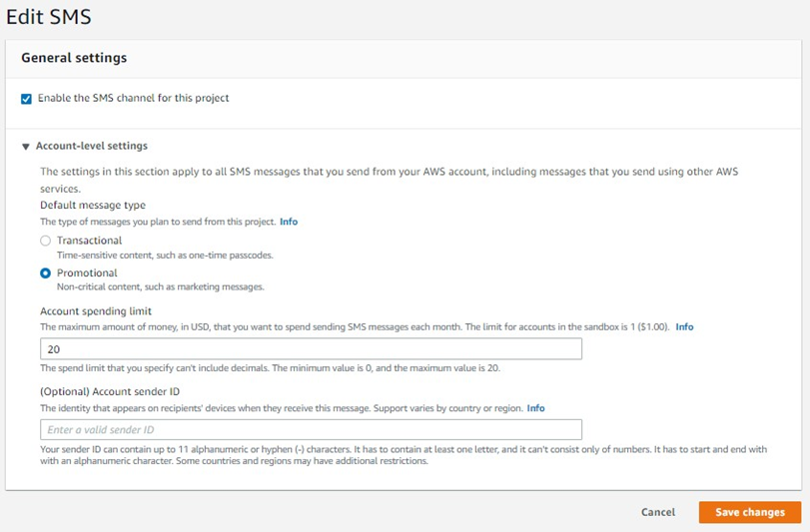This screenshot has height=532, width=810.
Task: Toggle the Enable SMS channel checkbox
Action: [27, 99]
